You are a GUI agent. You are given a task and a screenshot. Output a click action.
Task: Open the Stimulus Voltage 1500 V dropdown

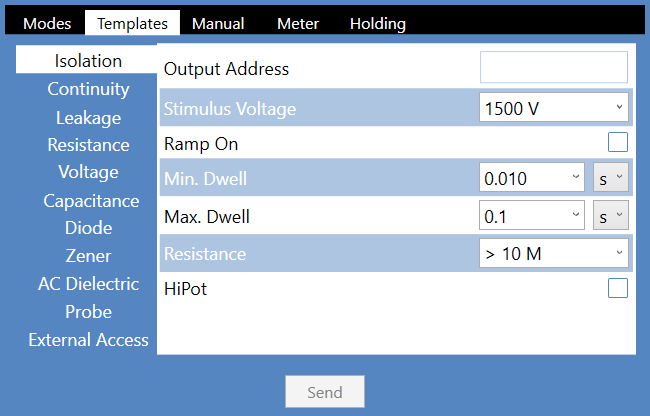point(553,107)
